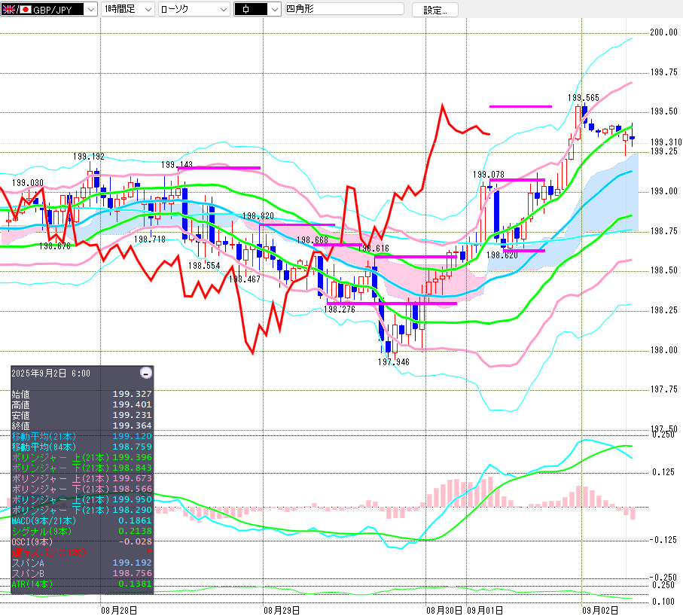Click the 08月28日 date axis label
This screenshot has width=683, height=616.
pyautogui.click(x=119, y=610)
